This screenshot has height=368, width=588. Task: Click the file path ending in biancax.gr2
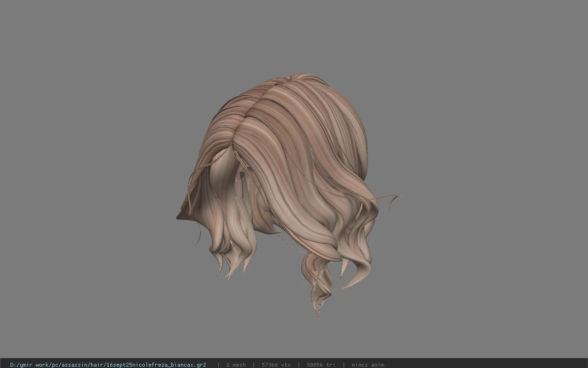click(108, 365)
